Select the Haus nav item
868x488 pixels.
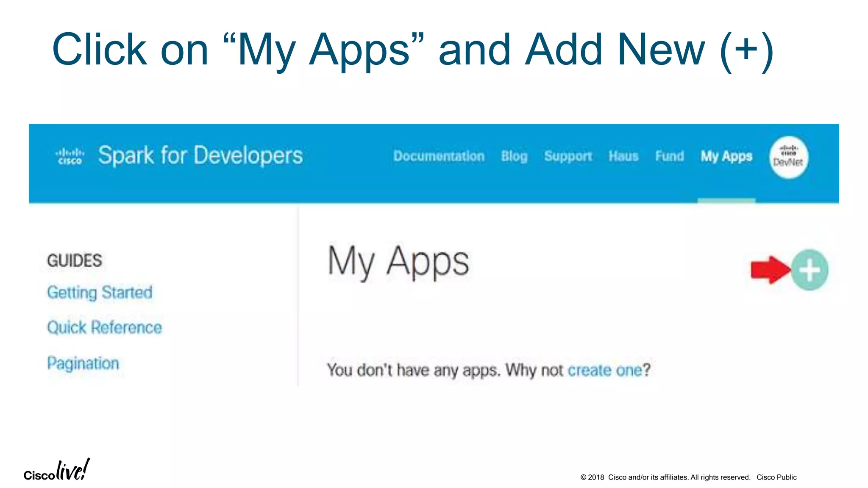623,156
